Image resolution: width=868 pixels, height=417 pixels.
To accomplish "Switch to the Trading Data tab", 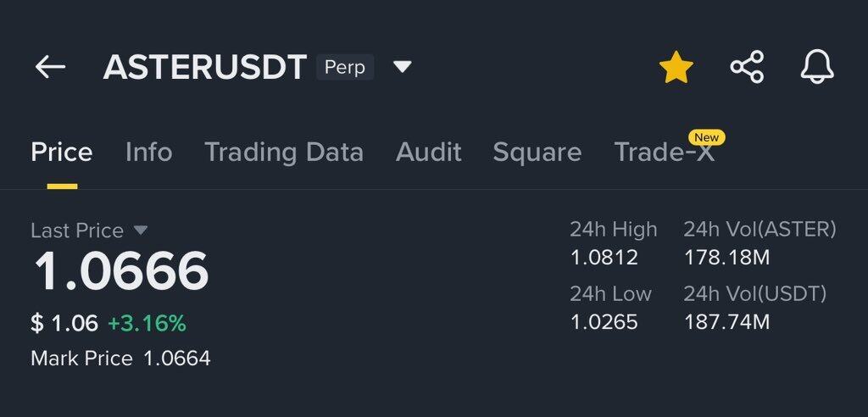I will tap(284, 153).
